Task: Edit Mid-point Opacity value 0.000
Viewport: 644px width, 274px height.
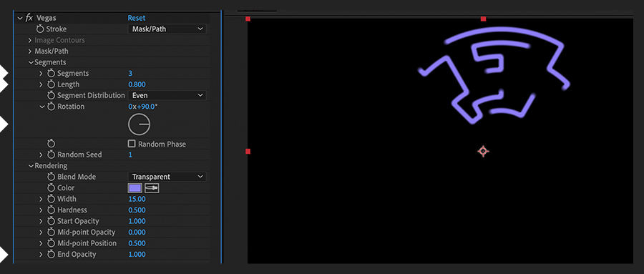Action: pyautogui.click(x=137, y=233)
